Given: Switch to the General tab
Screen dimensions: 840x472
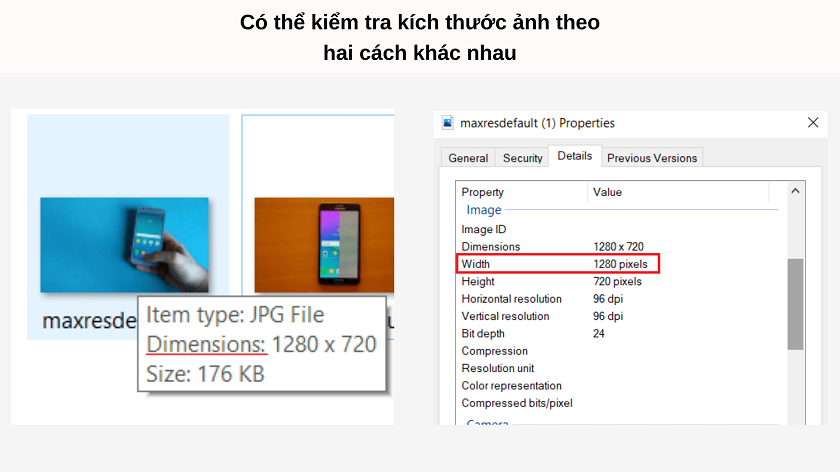Looking at the screenshot, I should click(468, 158).
